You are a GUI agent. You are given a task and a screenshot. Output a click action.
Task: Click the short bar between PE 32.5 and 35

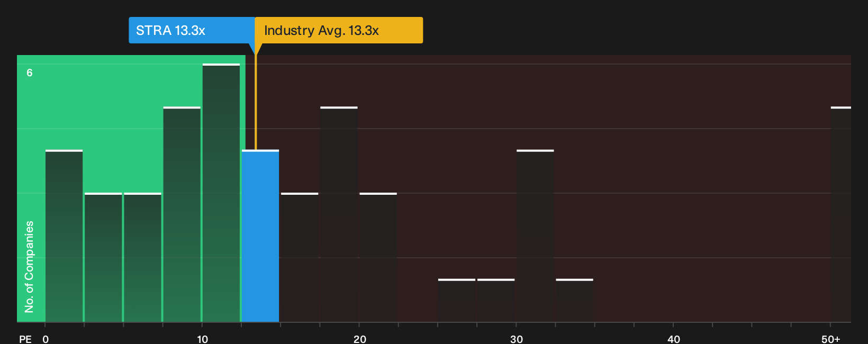point(574,300)
